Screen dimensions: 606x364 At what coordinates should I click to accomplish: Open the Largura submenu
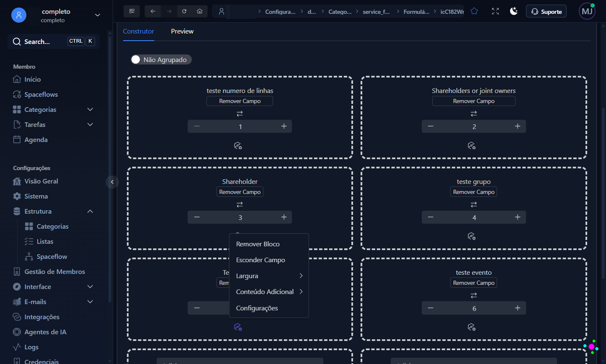click(269, 276)
